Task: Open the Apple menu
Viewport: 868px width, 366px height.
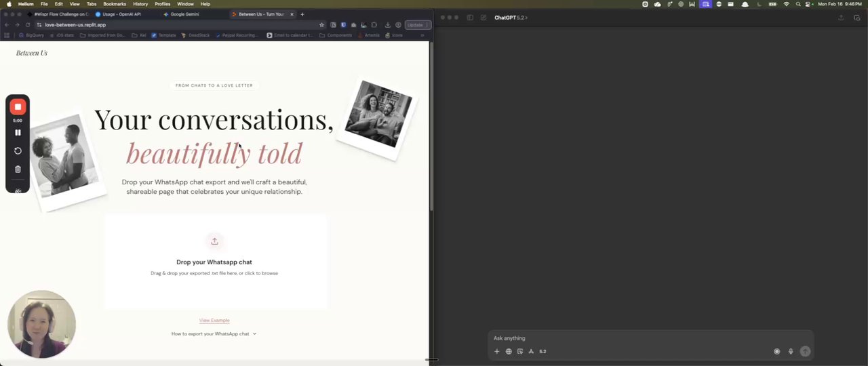Action: click(x=8, y=4)
